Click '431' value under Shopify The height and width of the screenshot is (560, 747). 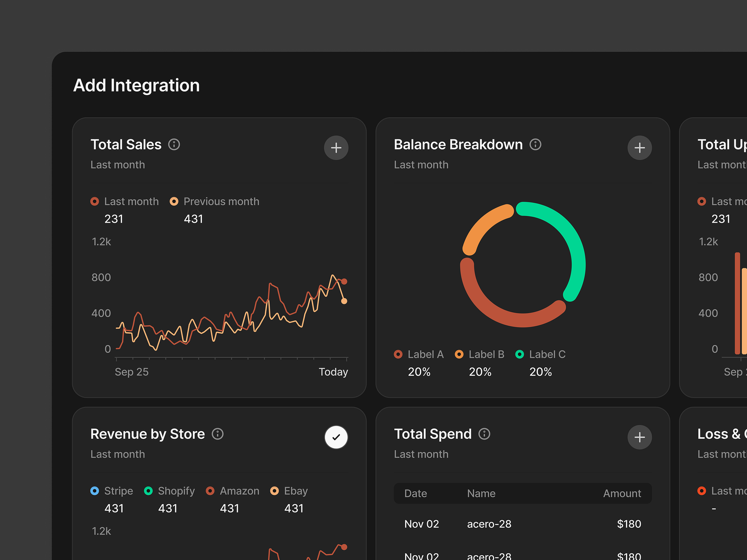pyautogui.click(x=168, y=508)
